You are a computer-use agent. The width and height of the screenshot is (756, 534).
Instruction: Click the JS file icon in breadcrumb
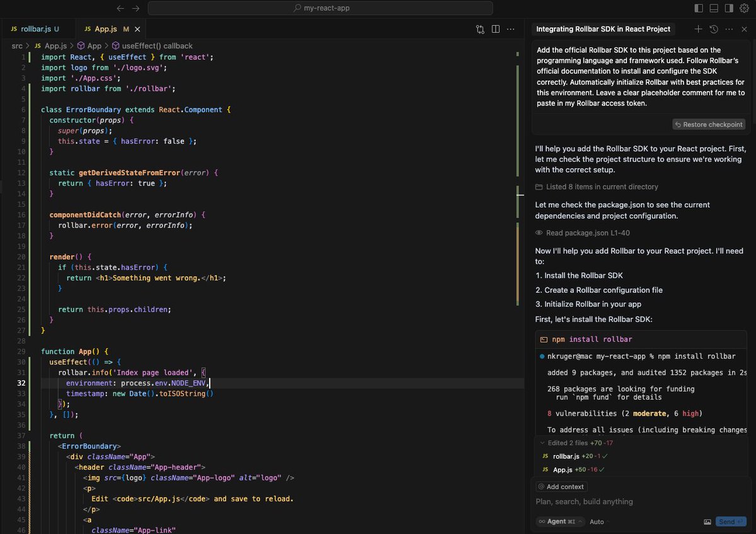[38, 46]
